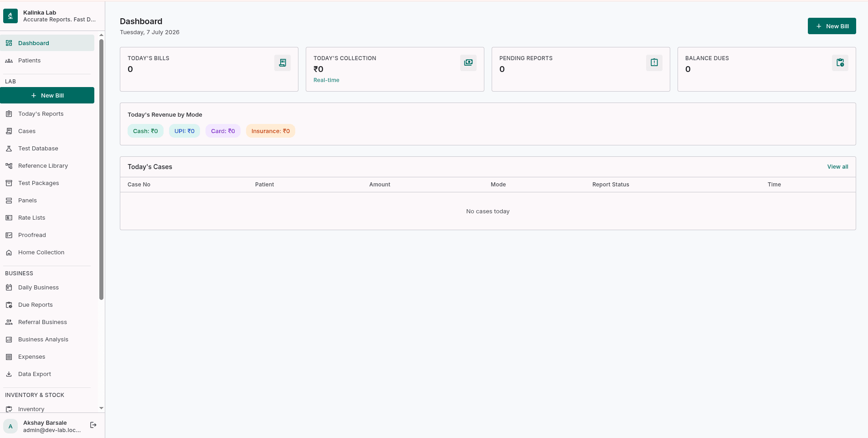Click the Rate Lists icon
This screenshot has height=438, width=868.
coord(9,217)
